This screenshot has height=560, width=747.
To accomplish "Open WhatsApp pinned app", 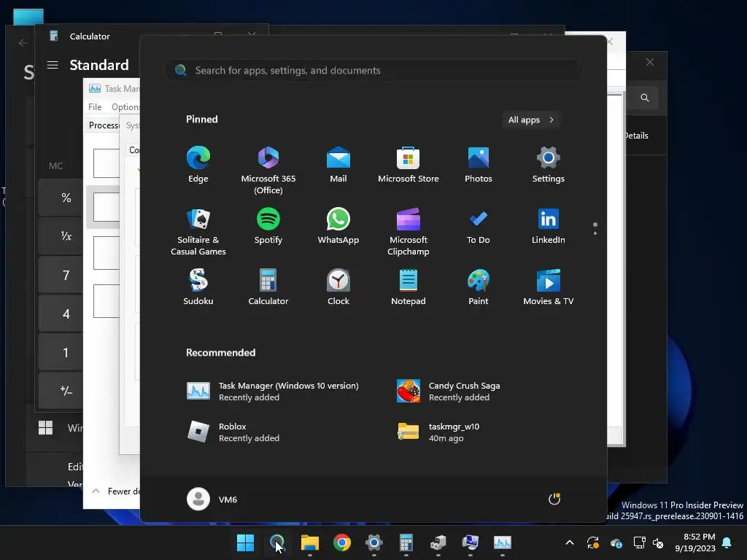I will point(338,226).
